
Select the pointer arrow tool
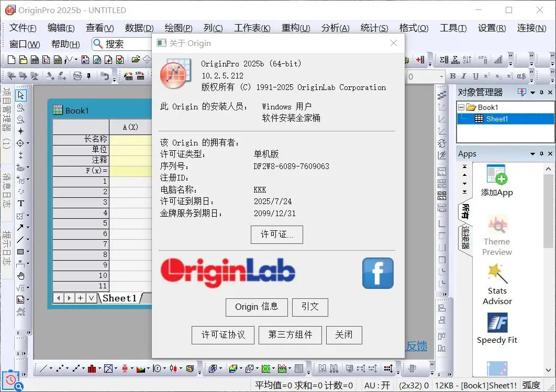pyautogui.click(x=20, y=95)
